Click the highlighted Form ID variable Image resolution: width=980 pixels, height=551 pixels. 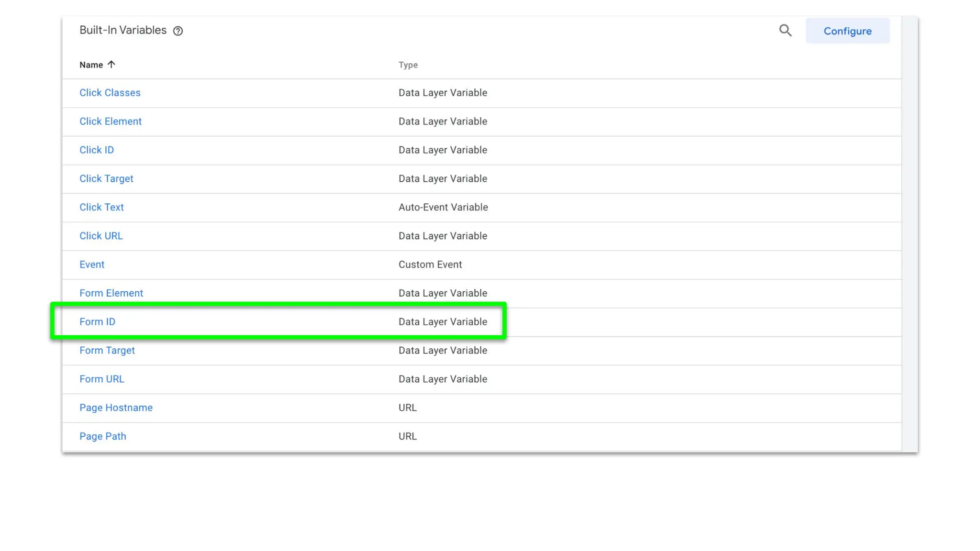(97, 322)
